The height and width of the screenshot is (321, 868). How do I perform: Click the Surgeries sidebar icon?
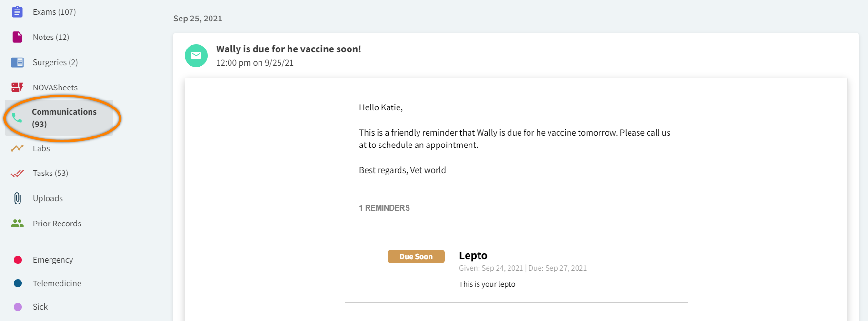tap(18, 62)
